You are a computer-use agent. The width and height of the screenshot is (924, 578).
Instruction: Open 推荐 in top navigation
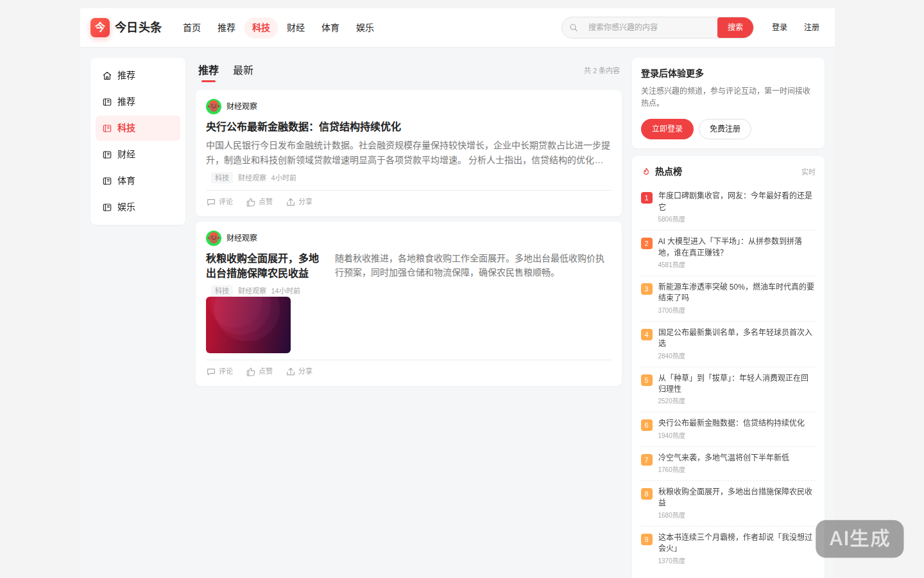coord(227,28)
